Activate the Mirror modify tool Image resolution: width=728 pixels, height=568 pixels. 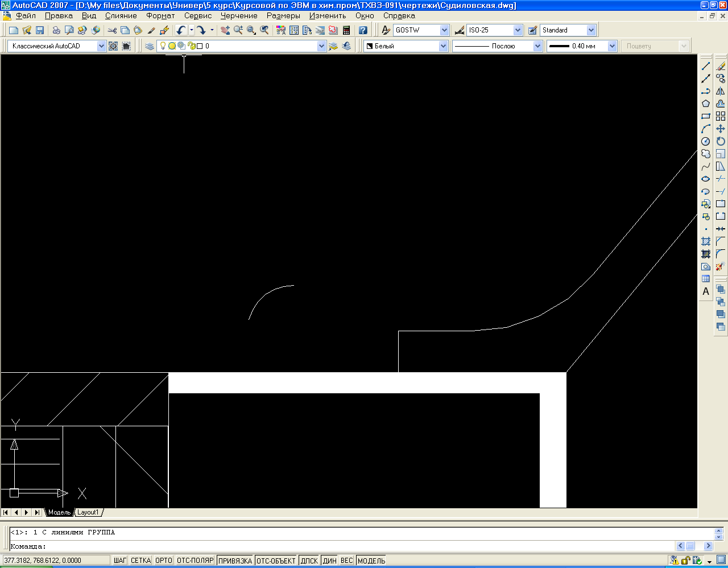point(721,91)
